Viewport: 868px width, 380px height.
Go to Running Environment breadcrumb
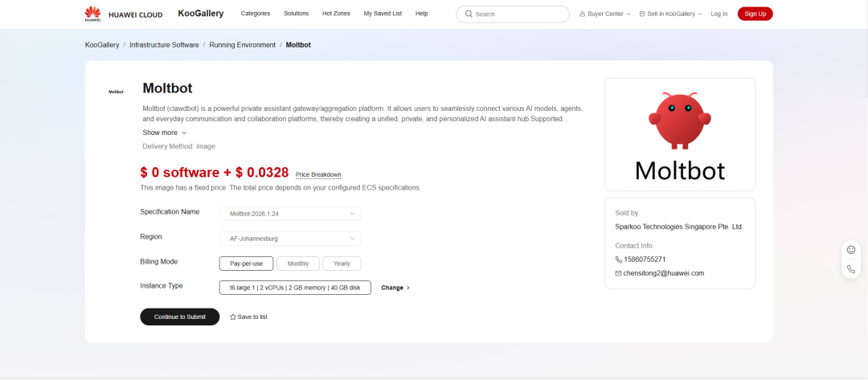(242, 45)
